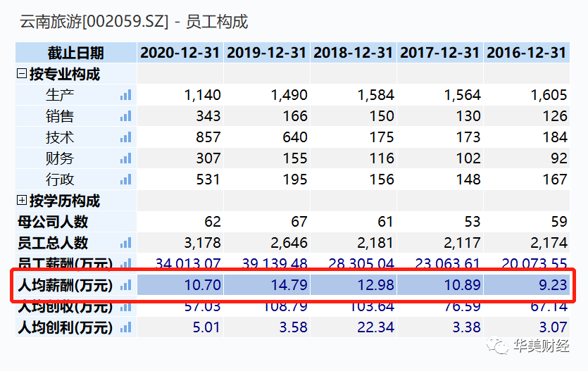Click the 531 行政 value

(208, 180)
